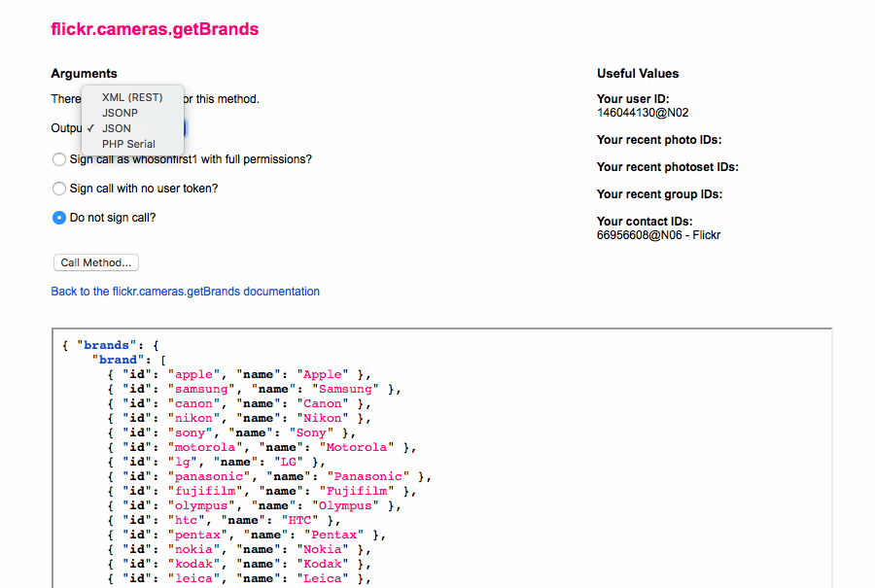Click the Nikon brand row in the JSON
The height and width of the screenshot is (588, 875).
pyautogui.click(x=239, y=418)
